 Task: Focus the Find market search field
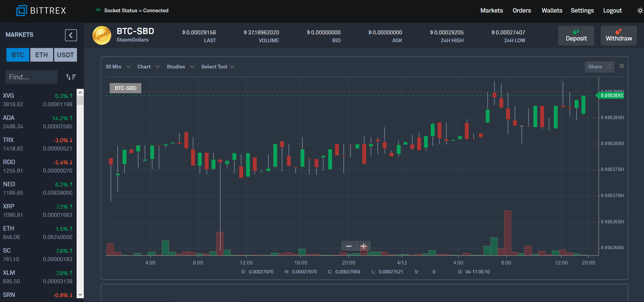31,77
